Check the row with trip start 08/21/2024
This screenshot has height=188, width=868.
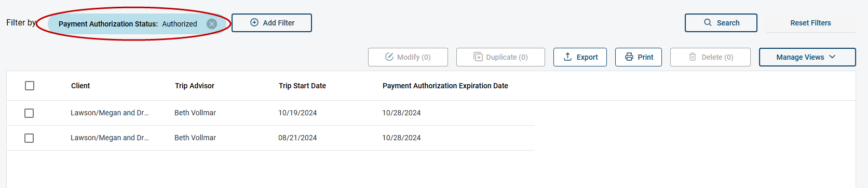pos(29,138)
